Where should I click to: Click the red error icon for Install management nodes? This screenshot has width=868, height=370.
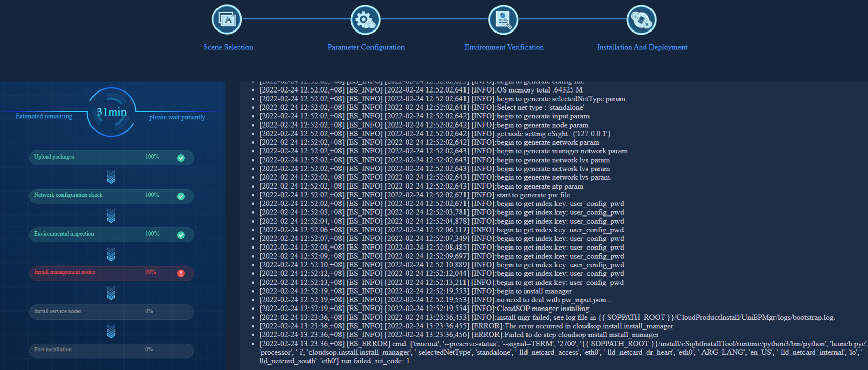pos(181,273)
